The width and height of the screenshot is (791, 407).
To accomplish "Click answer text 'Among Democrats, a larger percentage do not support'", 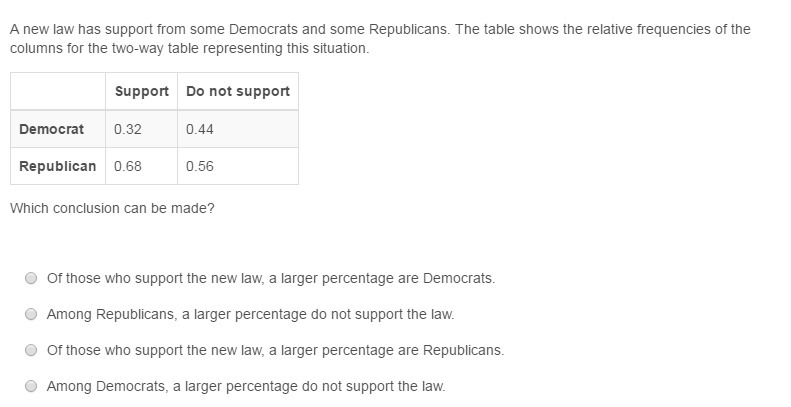I will 246,386.
